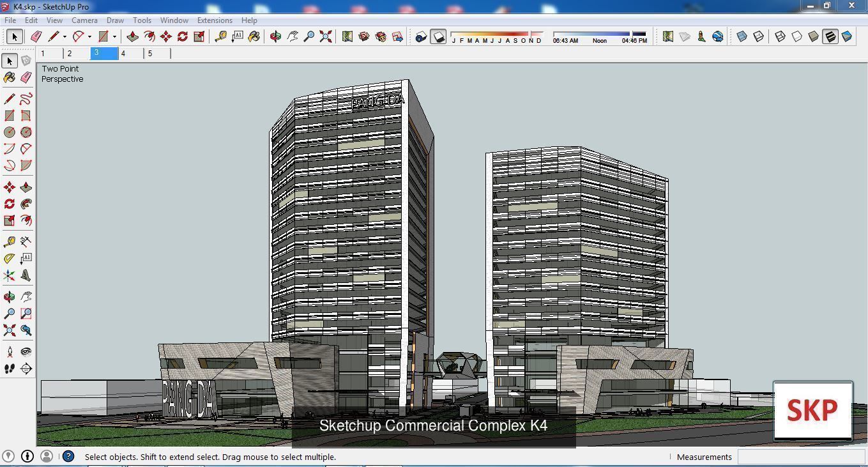Screen dimensions: 868x467
Task: Select the Freehand tool in left toolbar
Action: 26,99
